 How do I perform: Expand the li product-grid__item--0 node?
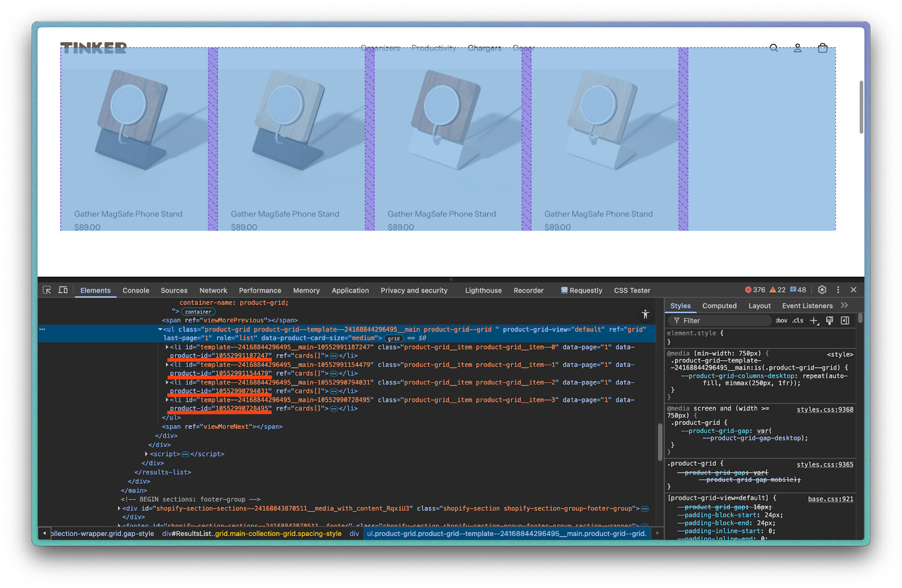[x=167, y=347]
